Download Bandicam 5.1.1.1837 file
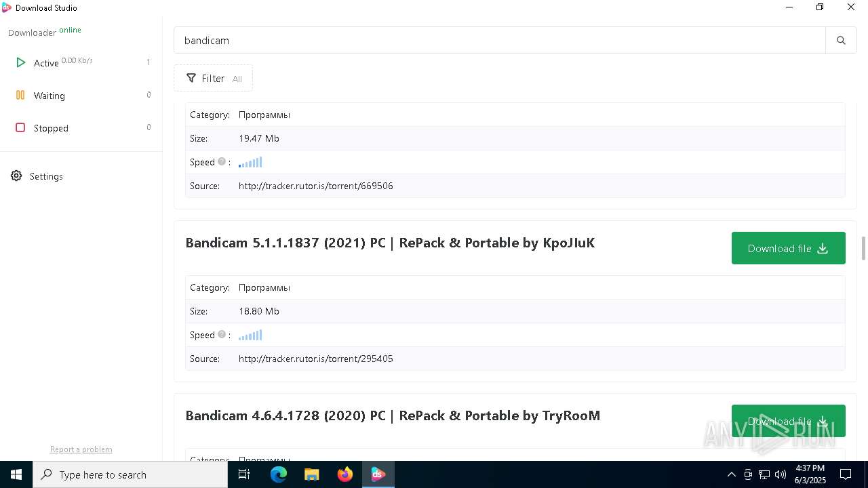The image size is (868, 488). (x=788, y=248)
